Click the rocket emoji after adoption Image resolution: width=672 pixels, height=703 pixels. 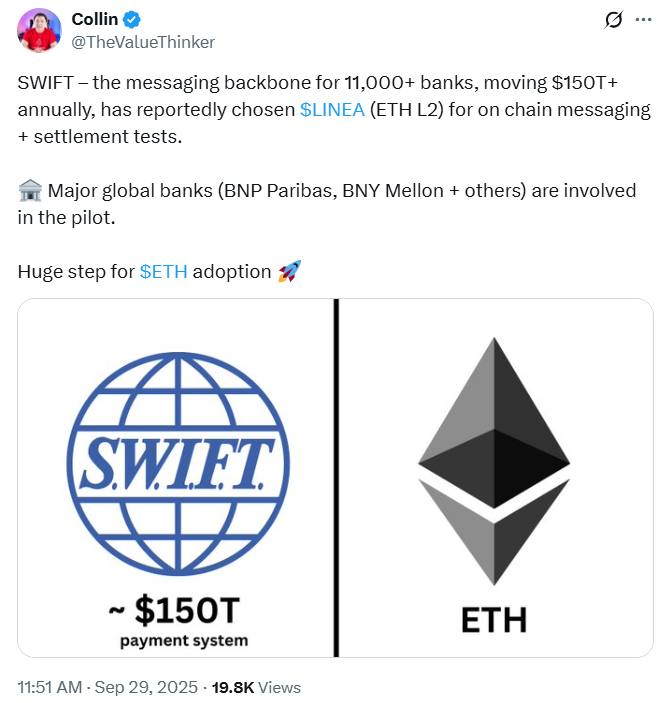[x=289, y=271]
